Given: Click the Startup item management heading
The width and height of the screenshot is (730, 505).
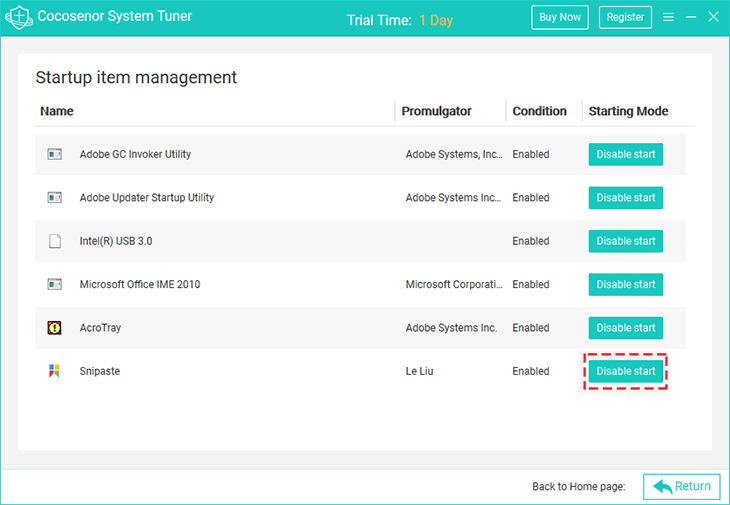Looking at the screenshot, I should tap(136, 77).
